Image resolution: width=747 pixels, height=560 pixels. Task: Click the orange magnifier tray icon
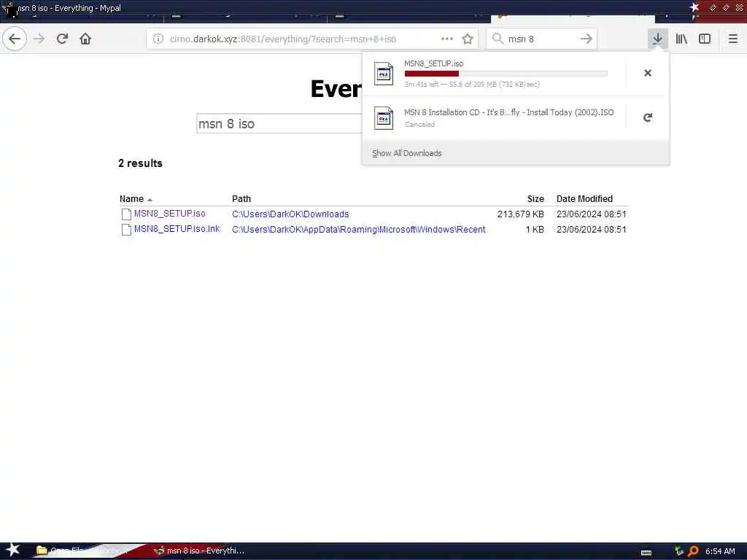click(693, 551)
